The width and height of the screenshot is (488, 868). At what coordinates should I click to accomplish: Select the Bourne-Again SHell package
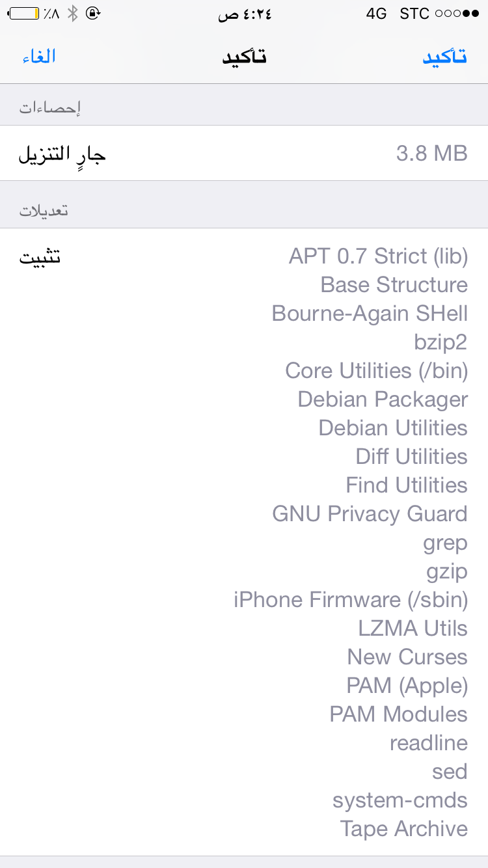[x=370, y=314]
